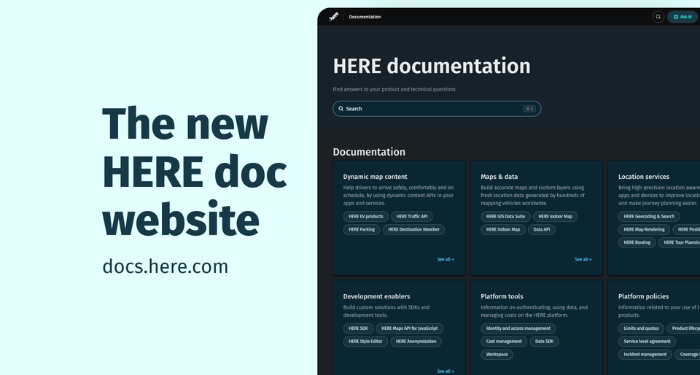Open HERE SDK chip

pos(358,329)
